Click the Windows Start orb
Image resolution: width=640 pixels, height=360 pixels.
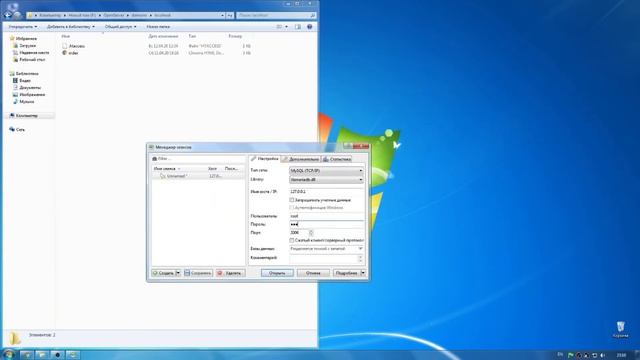8,354
